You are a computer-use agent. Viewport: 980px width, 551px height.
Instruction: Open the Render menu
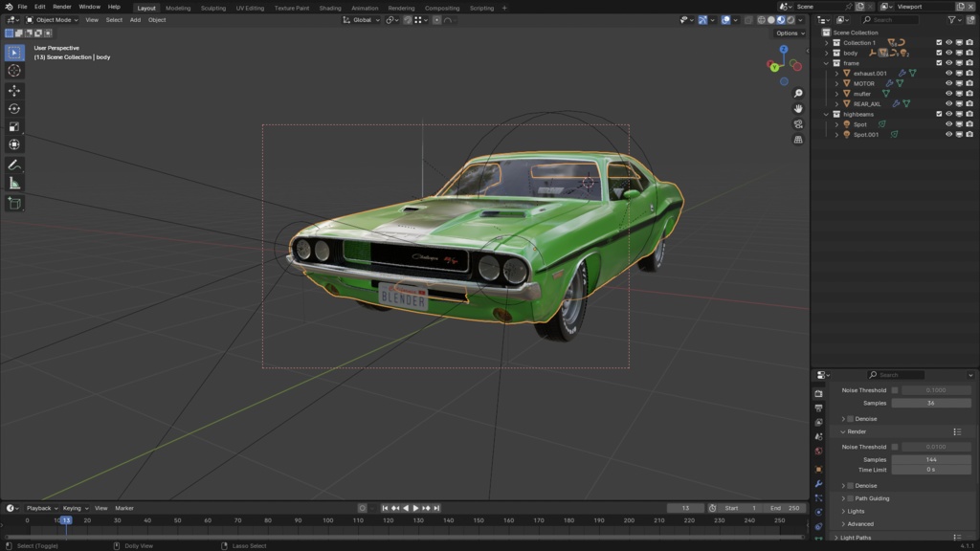pos(62,7)
